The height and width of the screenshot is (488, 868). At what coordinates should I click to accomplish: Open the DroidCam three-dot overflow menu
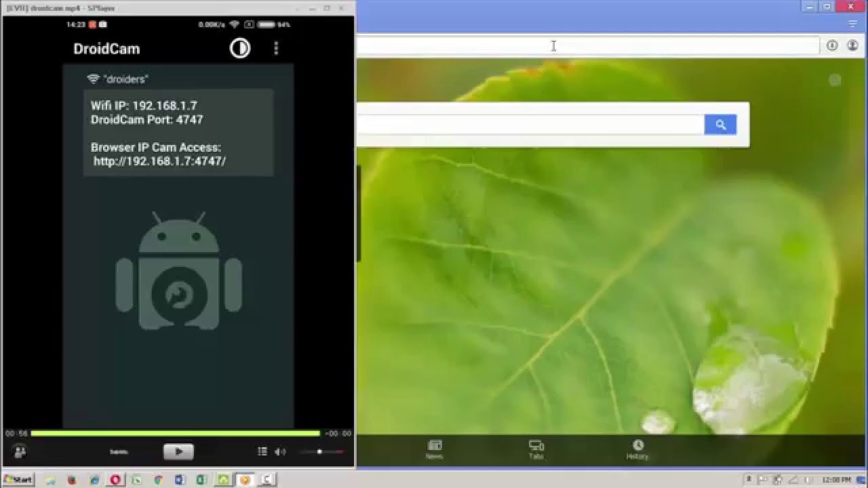click(276, 48)
